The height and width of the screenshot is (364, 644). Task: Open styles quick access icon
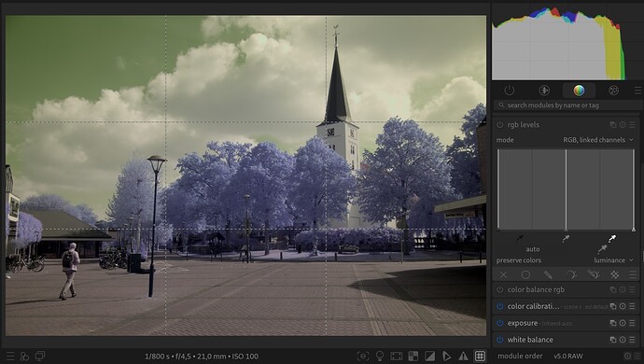[24, 357]
